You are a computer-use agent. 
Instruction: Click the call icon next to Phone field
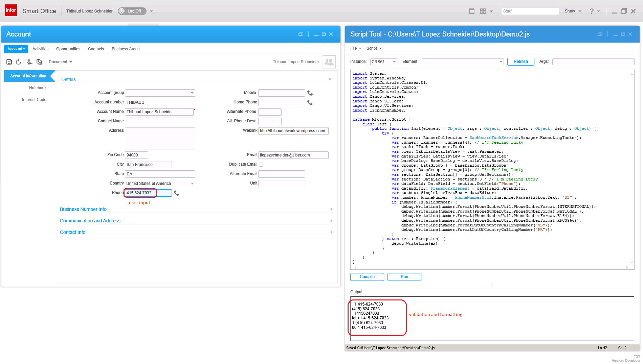pyautogui.click(x=177, y=193)
